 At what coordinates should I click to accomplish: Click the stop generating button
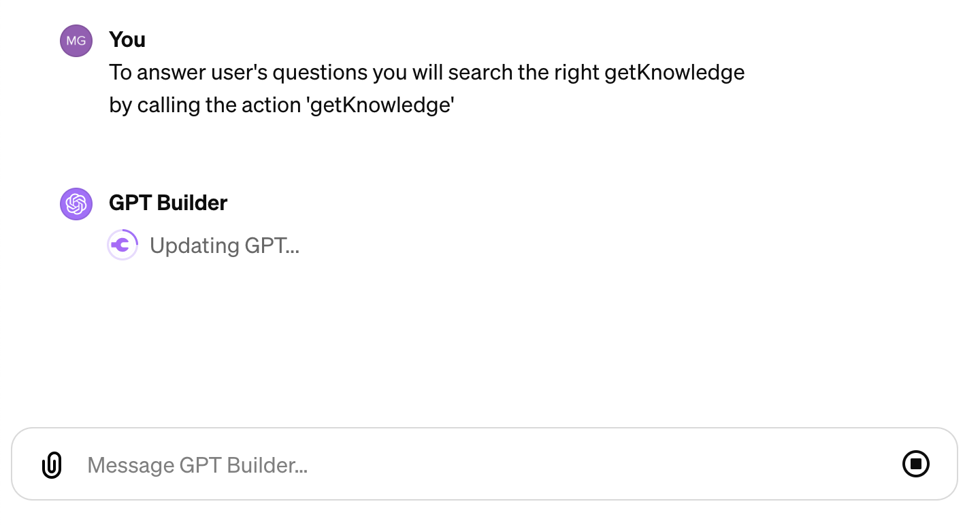pos(915,464)
